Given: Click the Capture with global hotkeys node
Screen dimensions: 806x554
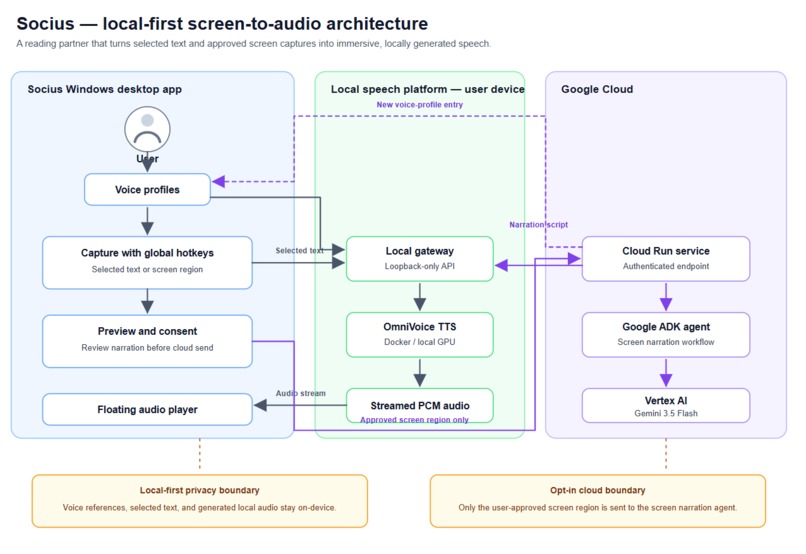Looking at the screenshot, I should pyautogui.click(x=148, y=263).
